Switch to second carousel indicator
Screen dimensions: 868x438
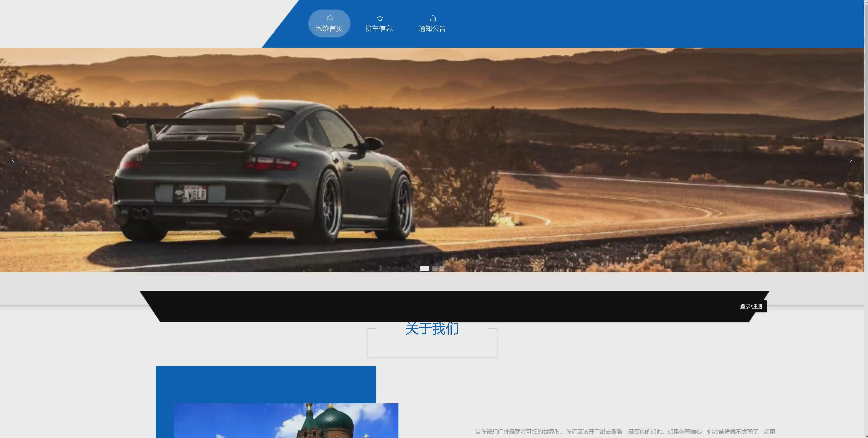(x=434, y=269)
